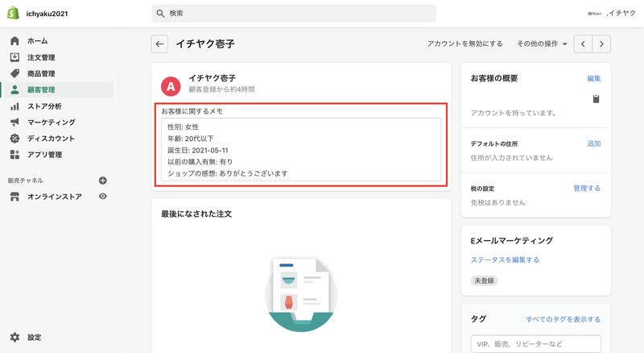Viewport: 644px width, 353px height.
Task: Open account menu イチヤク at top right
Action: pyautogui.click(x=612, y=13)
